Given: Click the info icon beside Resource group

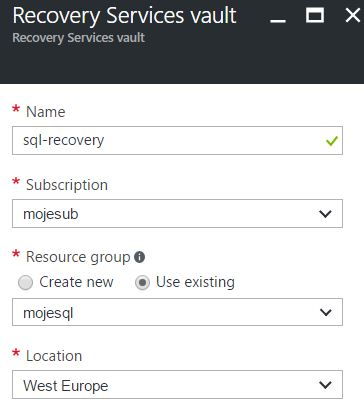Looking at the screenshot, I should pos(139,257).
